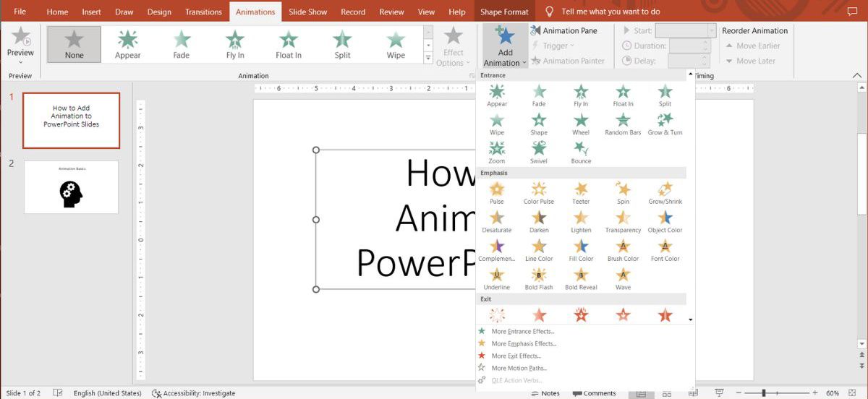Screen dimensions: 868x399
Task: Click the Duration input field
Action: [689, 46]
